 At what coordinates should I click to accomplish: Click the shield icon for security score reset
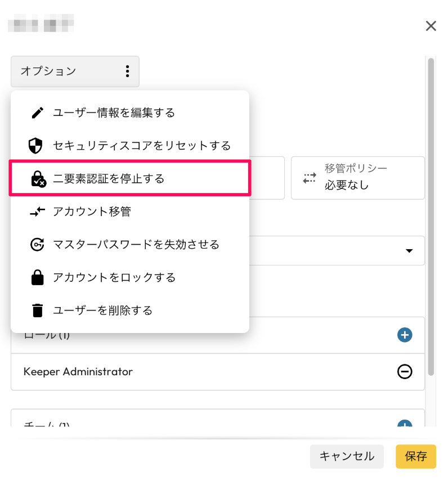pos(35,146)
